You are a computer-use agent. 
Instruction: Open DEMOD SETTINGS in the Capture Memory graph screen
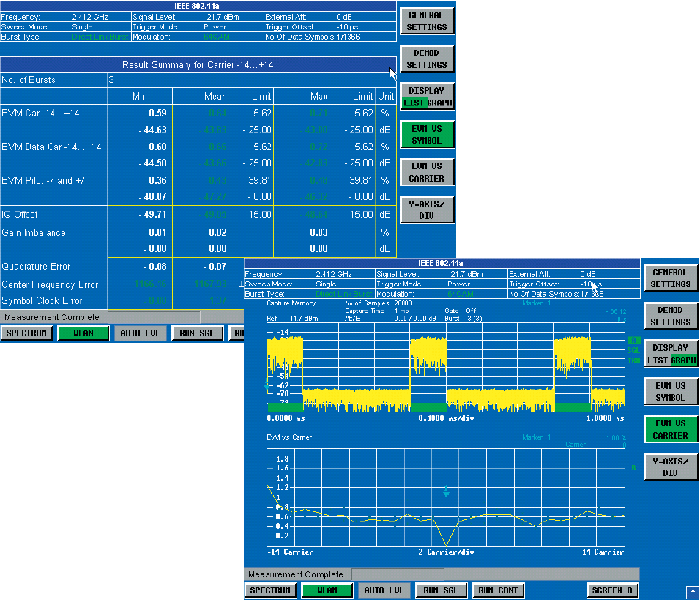(x=671, y=316)
